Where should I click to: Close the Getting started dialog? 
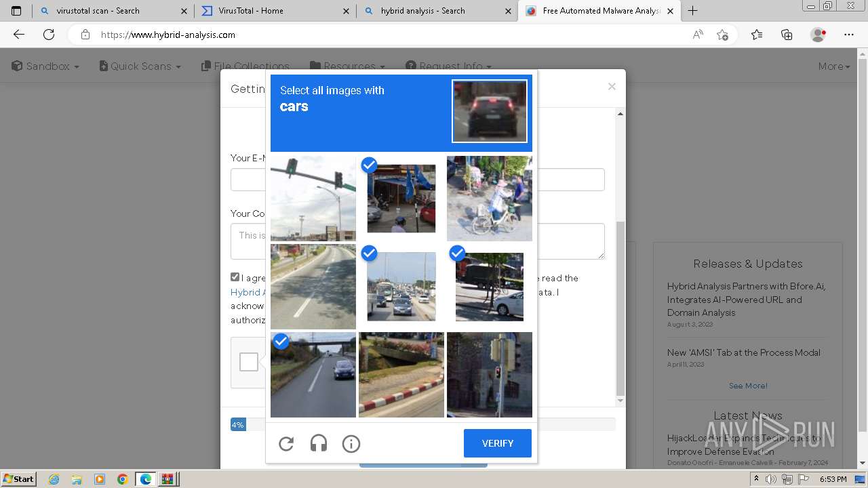coord(612,86)
